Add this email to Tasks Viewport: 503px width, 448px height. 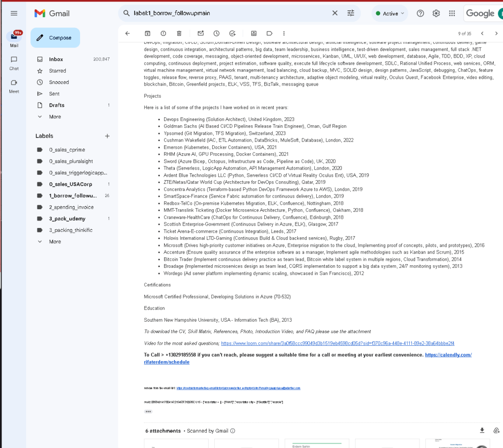coord(232,33)
